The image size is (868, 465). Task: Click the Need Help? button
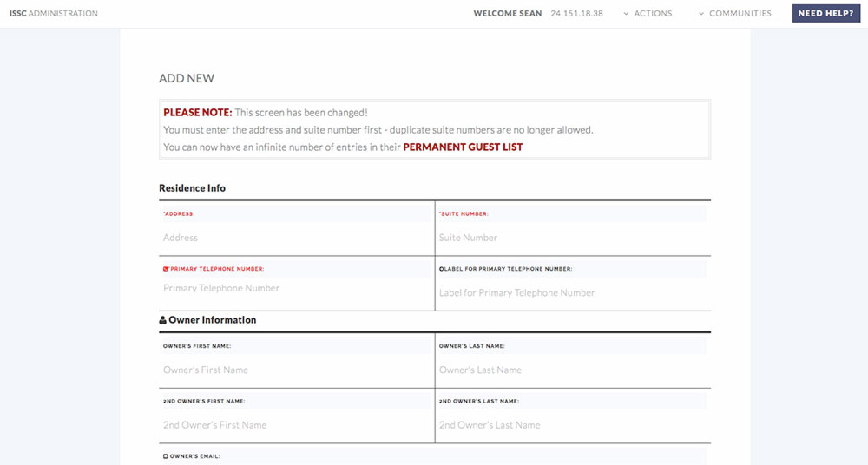826,13
